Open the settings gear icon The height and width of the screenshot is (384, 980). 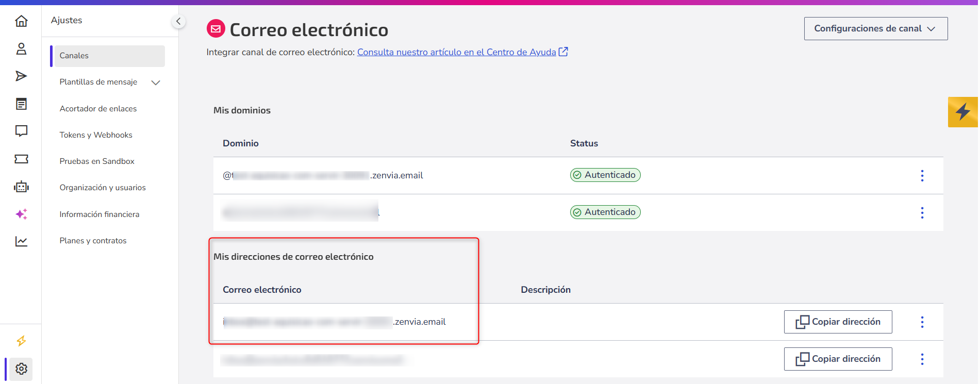(x=21, y=369)
